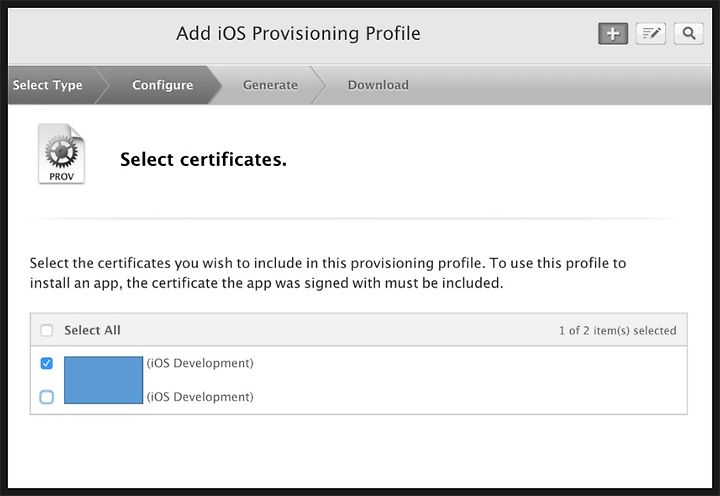The width and height of the screenshot is (720, 496).
Task: Go to the Configure step
Action: point(163,85)
